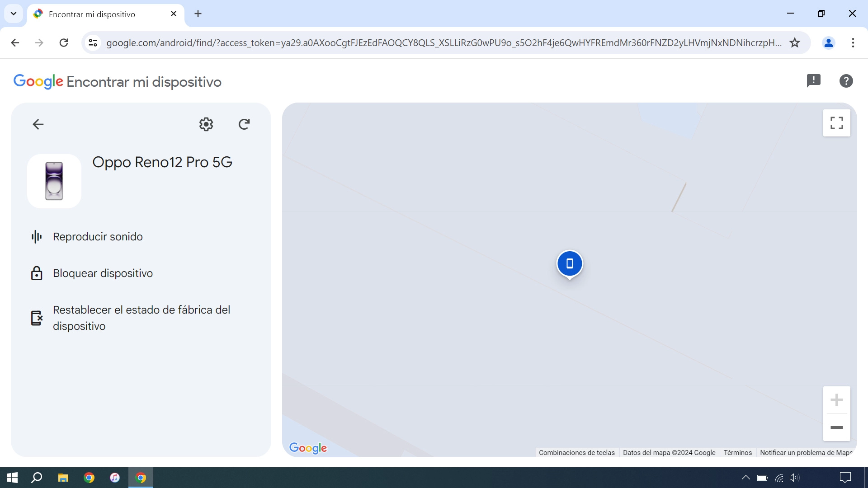Open Chrome three-dot menu
The width and height of the screenshot is (868, 488).
click(853, 43)
